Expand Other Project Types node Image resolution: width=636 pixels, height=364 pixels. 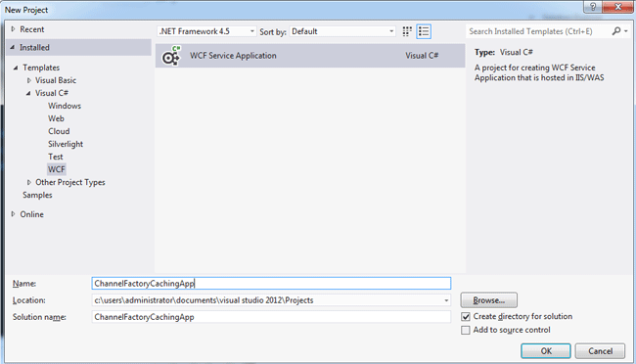pos(28,182)
